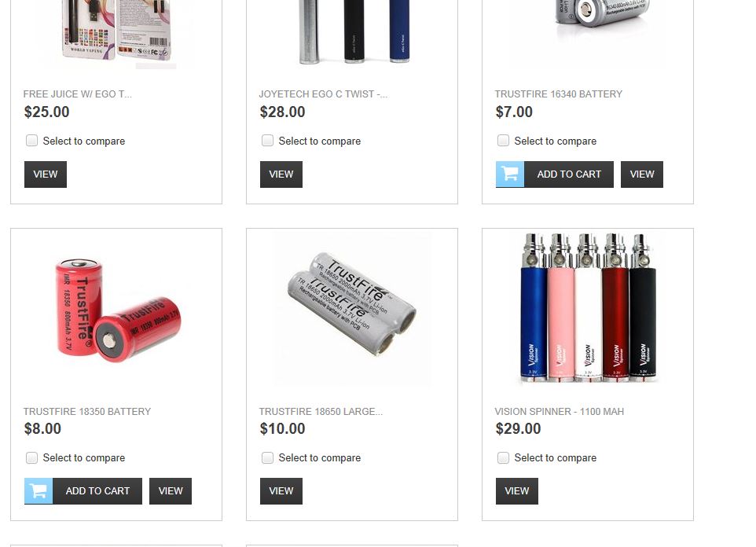Open red TrustFire 18350 battery image
Screen dimensions: 756x547
click(x=118, y=310)
